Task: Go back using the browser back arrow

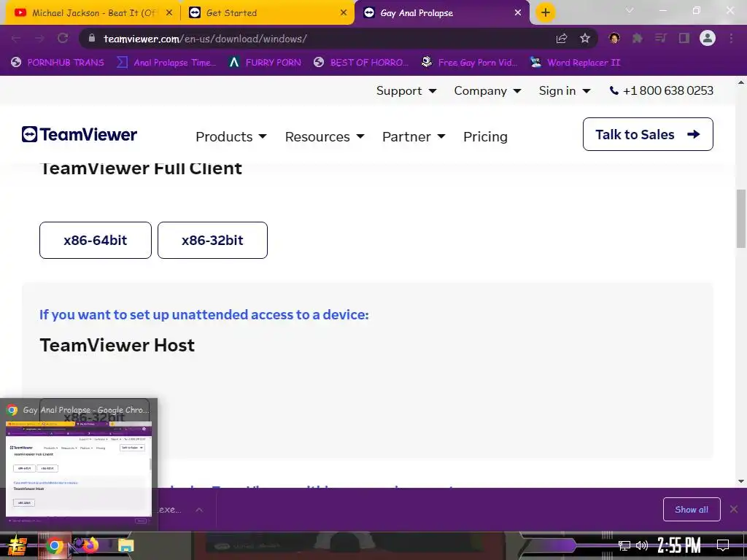Action: click(x=16, y=39)
